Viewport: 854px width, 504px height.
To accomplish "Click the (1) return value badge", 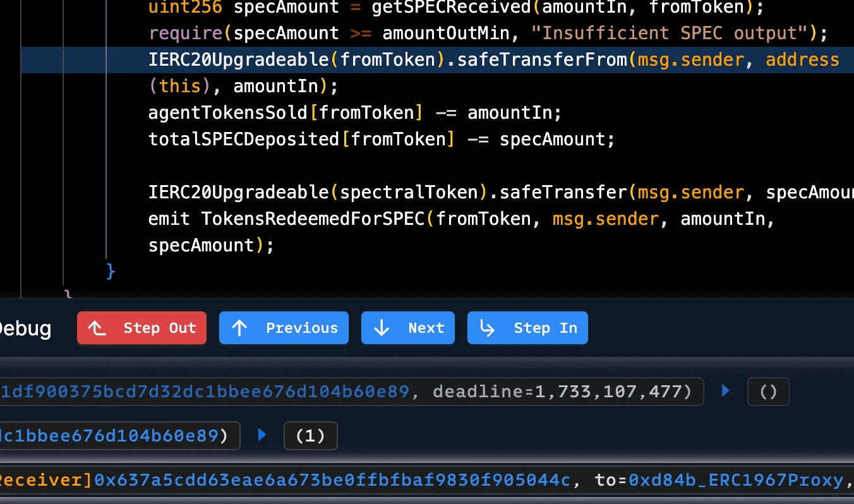I will pos(310,436).
